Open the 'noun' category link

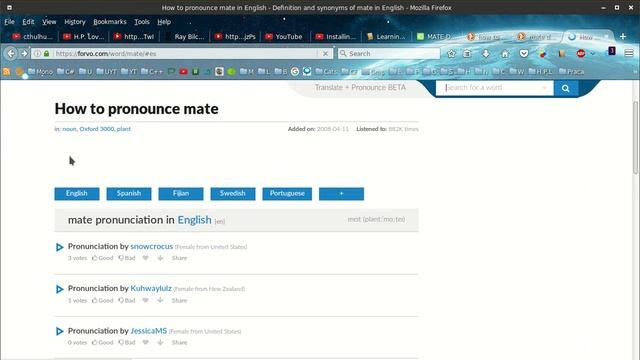[x=69, y=129]
